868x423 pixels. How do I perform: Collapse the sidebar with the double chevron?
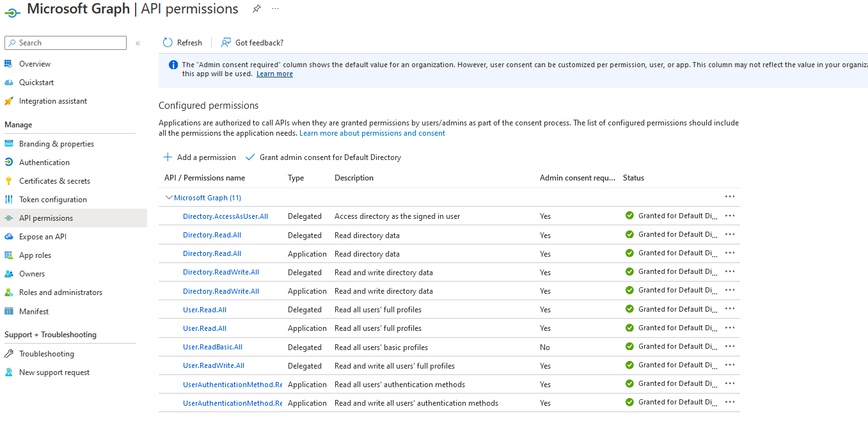(x=138, y=43)
